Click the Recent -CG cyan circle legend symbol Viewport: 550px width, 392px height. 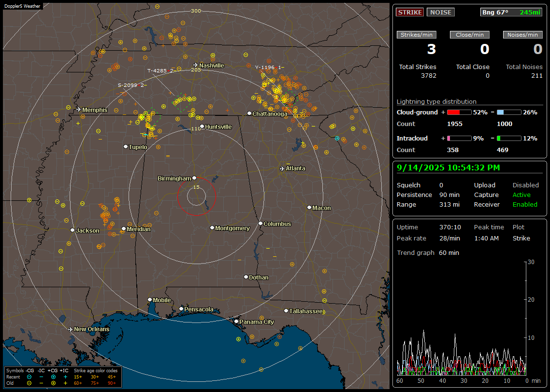pyautogui.click(x=29, y=377)
